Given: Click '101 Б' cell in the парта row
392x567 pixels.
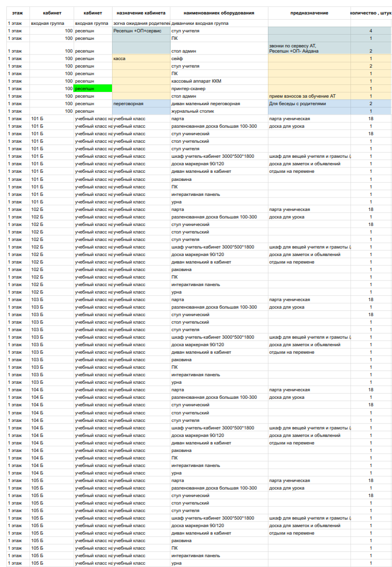Looking at the screenshot, I should coord(51,119).
